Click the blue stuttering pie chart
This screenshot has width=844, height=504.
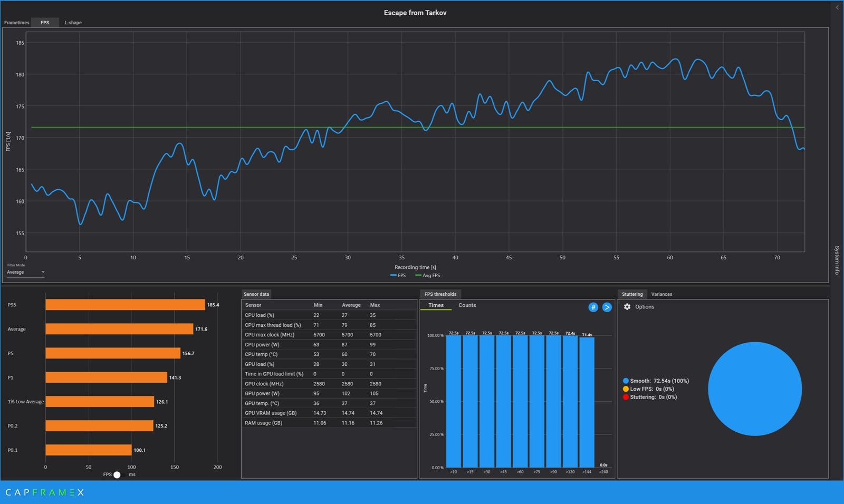(x=755, y=389)
